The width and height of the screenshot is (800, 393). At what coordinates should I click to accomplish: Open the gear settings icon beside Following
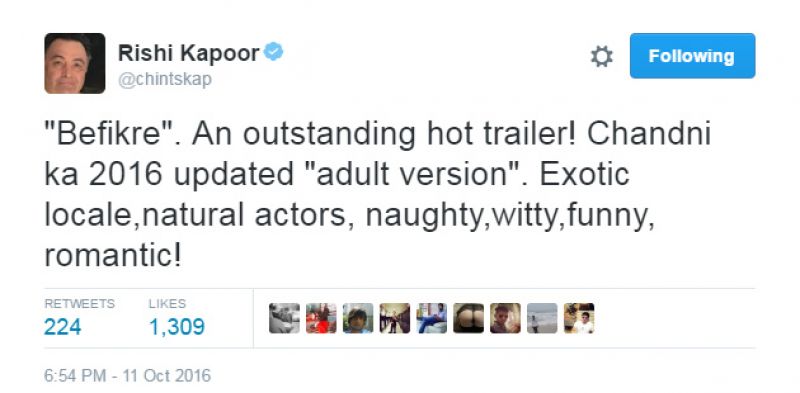[602, 56]
